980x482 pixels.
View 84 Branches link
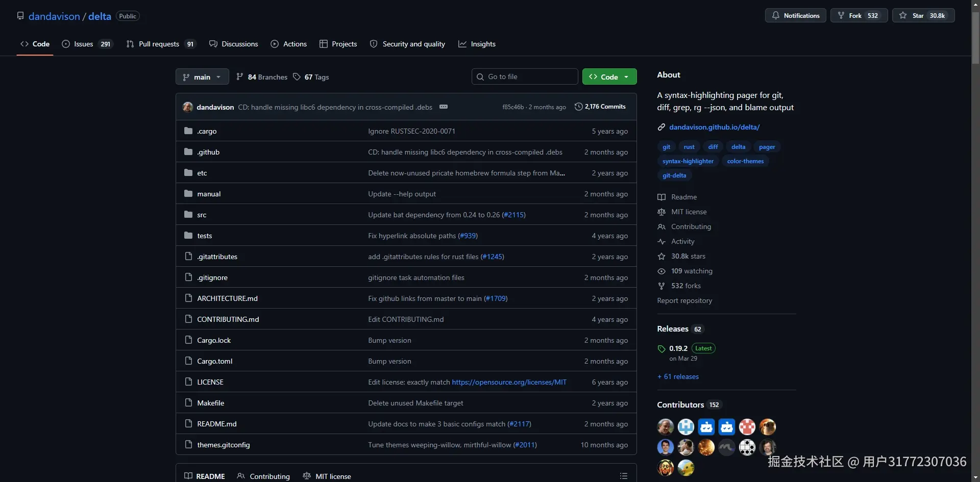click(x=262, y=77)
